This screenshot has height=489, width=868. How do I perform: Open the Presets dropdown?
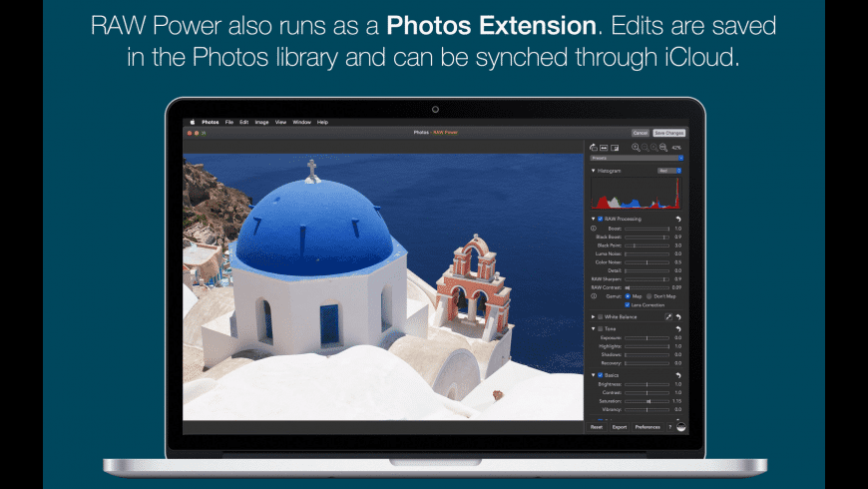pyautogui.click(x=637, y=158)
